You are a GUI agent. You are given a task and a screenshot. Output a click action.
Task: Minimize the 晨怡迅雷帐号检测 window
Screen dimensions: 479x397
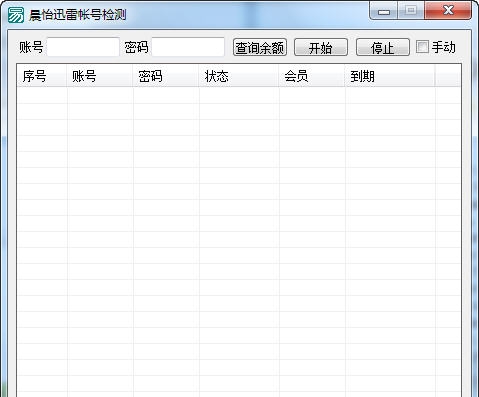pos(384,11)
